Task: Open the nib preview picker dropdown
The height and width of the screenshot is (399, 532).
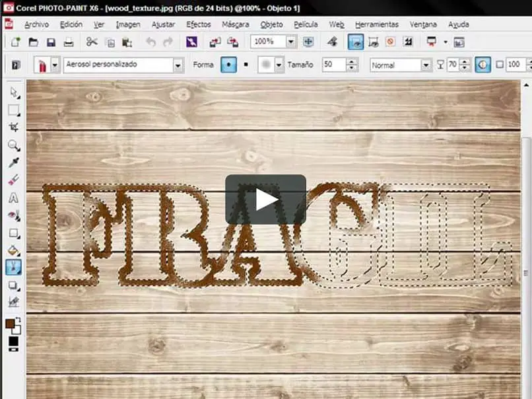Action: 279,65
